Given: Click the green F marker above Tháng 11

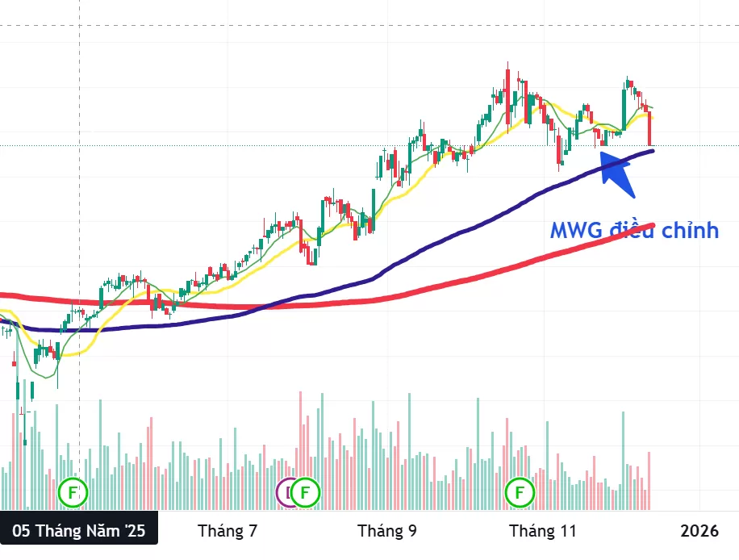Looking at the screenshot, I should pyautogui.click(x=520, y=491).
